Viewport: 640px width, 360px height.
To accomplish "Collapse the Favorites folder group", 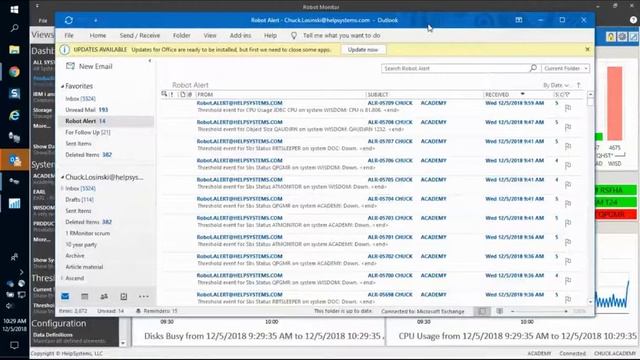I will pos(62,86).
